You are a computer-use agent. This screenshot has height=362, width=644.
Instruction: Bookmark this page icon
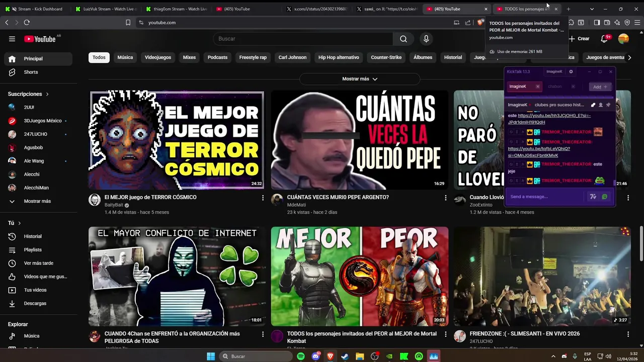coord(128,23)
